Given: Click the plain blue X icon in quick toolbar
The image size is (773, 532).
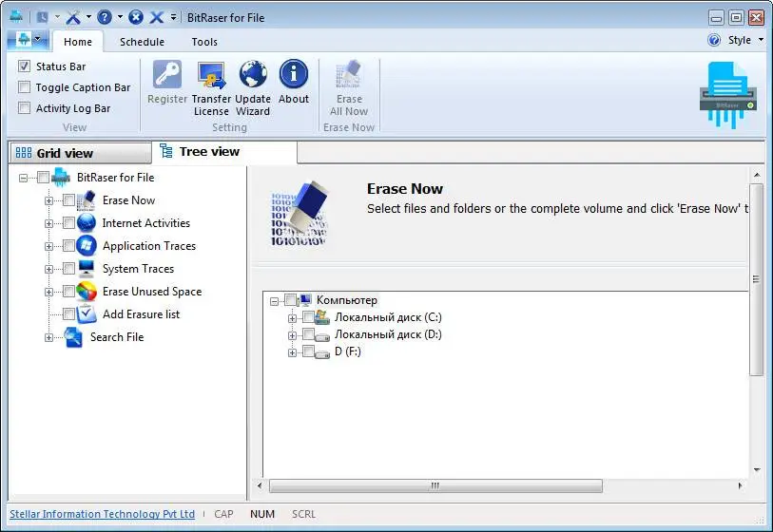Looking at the screenshot, I should [156, 17].
